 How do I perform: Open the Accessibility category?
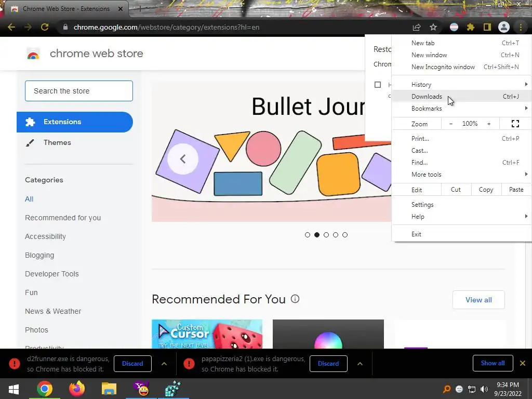click(x=46, y=236)
